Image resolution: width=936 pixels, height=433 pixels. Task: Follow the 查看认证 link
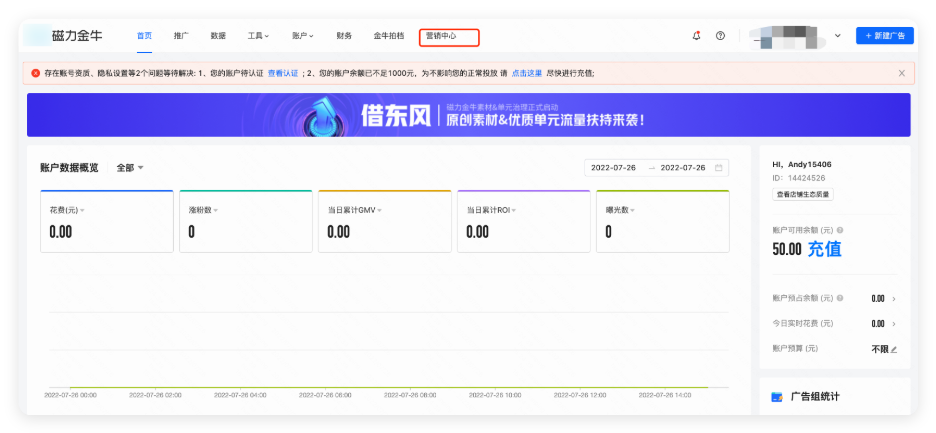click(282, 73)
